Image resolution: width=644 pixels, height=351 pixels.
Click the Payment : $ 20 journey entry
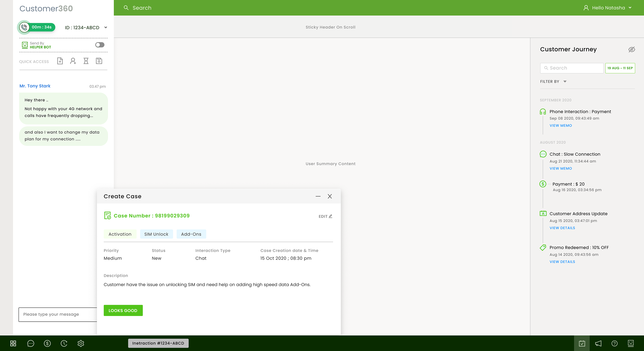pos(569,184)
